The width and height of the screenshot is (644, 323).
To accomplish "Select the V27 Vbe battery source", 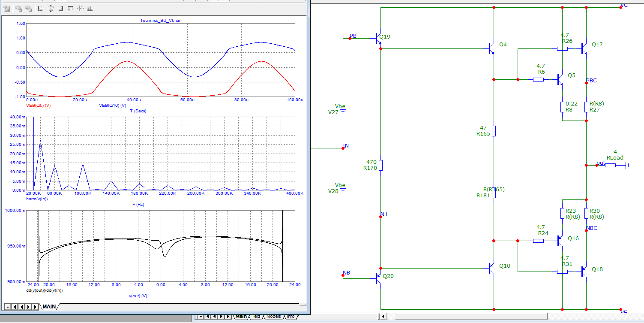I will click(343, 110).
